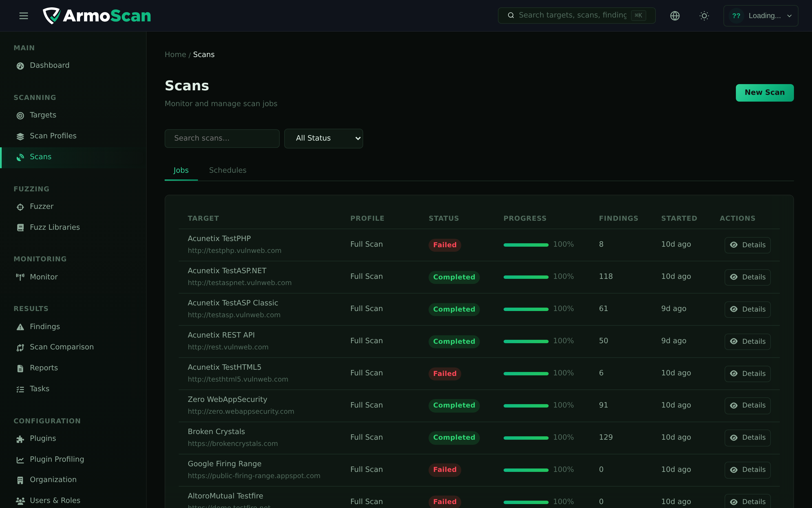
Task: View details for Acunetix TestASP.NET scan
Action: tap(747, 277)
